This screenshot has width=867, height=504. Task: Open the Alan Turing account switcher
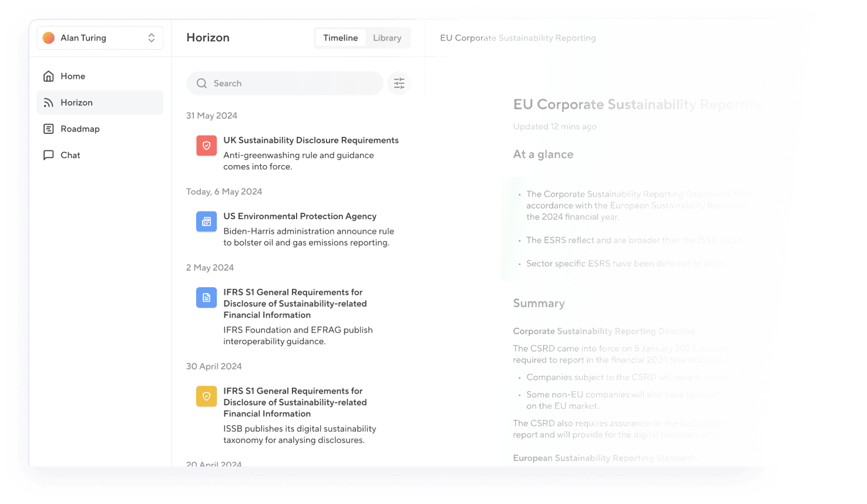click(100, 38)
